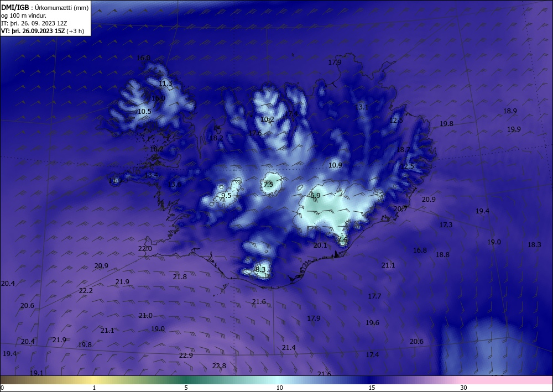Click the "DMI/IGB : Úrkomumætti (mm)" title line
Viewport: 553px width, 392px height.
coord(45,7)
